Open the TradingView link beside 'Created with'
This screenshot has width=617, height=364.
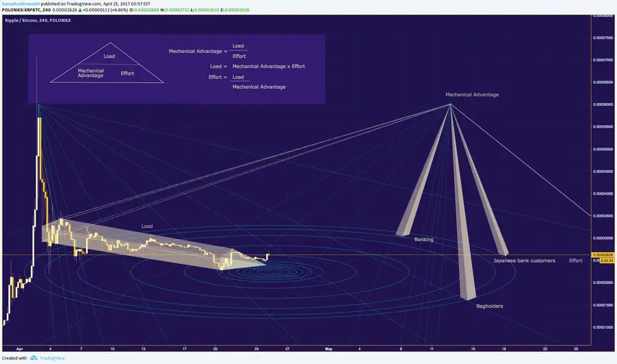[52, 358]
